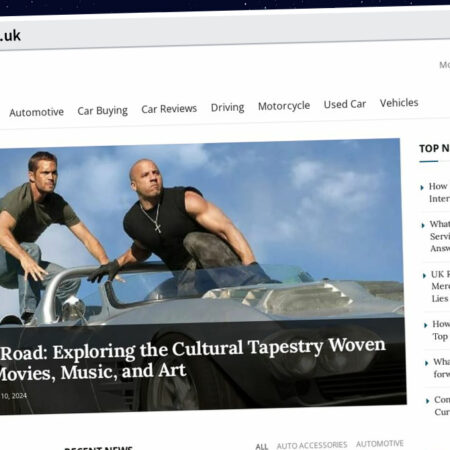Open the Cultural Tapestry featured article headline
This screenshot has width=450, height=450.
pyautogui.click(x=193, y=359)
